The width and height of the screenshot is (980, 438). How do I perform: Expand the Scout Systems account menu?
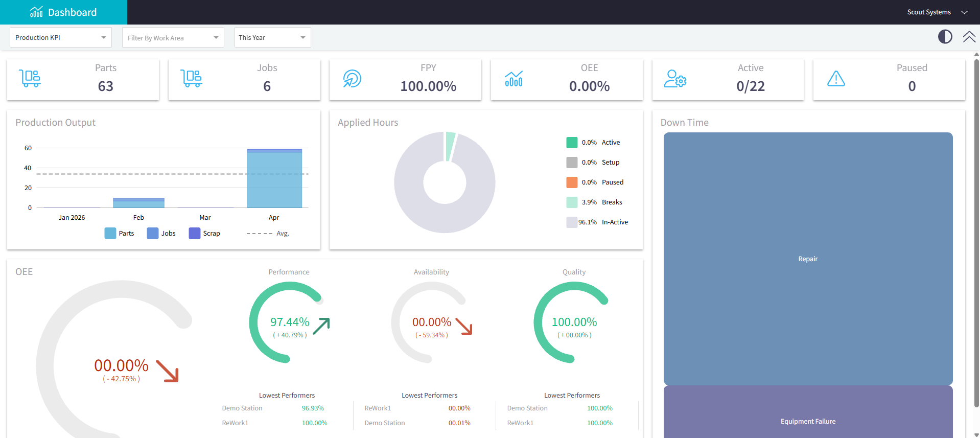(937, 12)
